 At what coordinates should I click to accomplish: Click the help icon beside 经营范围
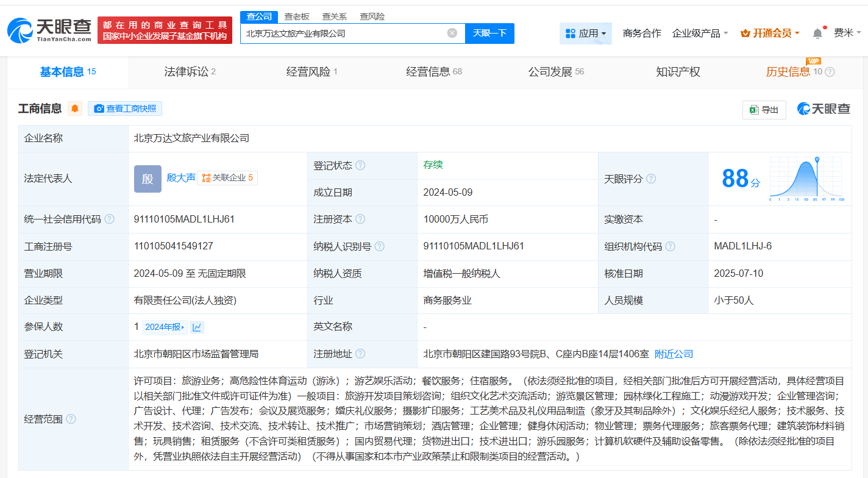click(71, 419)
